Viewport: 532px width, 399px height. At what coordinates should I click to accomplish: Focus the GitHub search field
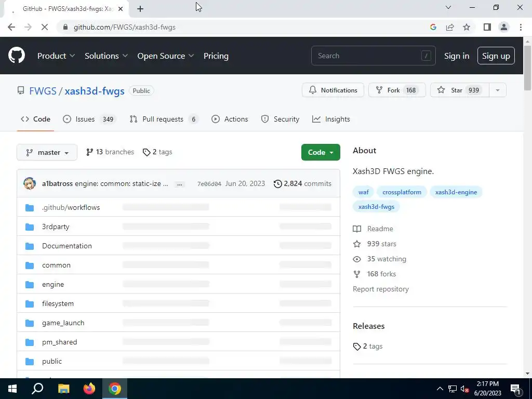click(x=373, y=56)
